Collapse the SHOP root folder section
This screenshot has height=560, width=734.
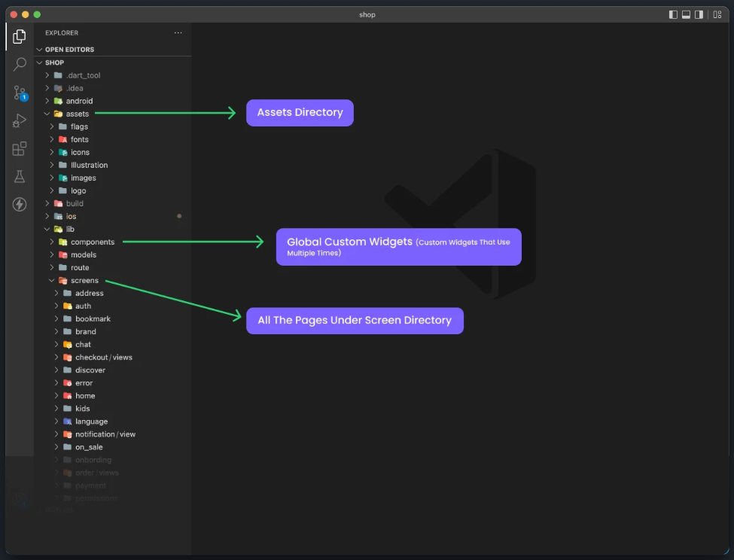point(39,62)
